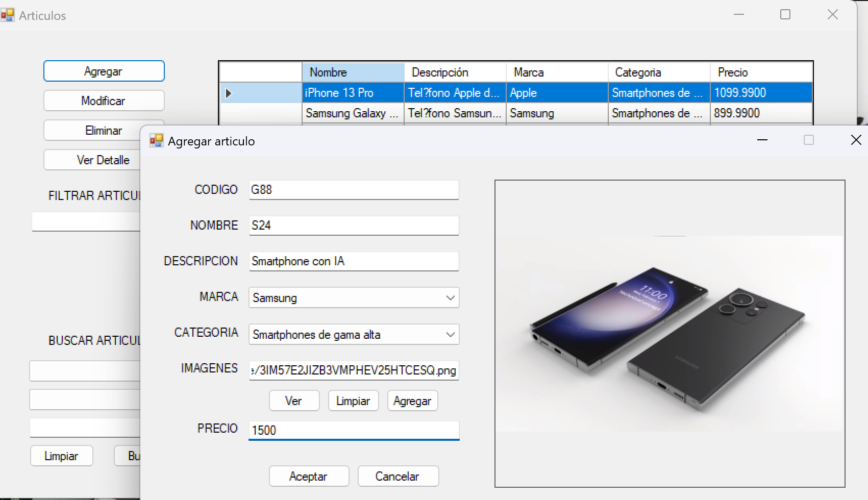This screenshot has width=868, height=500.
Task: Select the iPhone 13 Pro row arrow
Action: pyautogui.click(x=229, y=93)
